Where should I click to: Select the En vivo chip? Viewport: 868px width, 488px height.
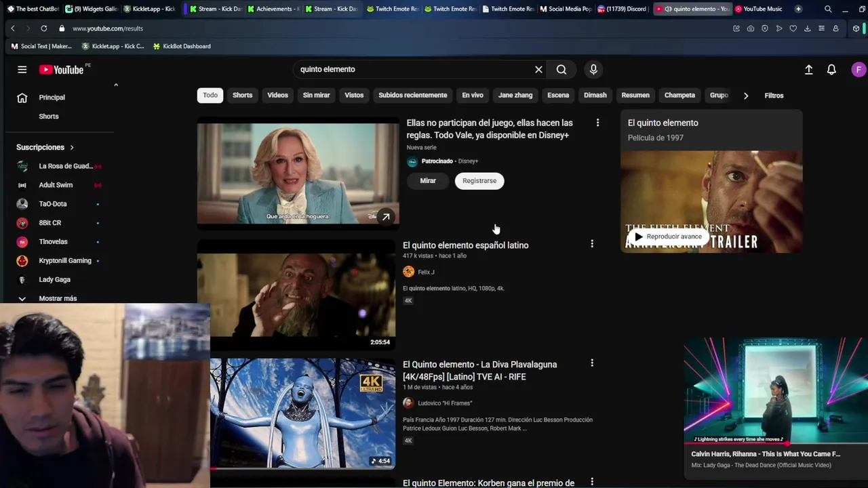tap(473, 96)
